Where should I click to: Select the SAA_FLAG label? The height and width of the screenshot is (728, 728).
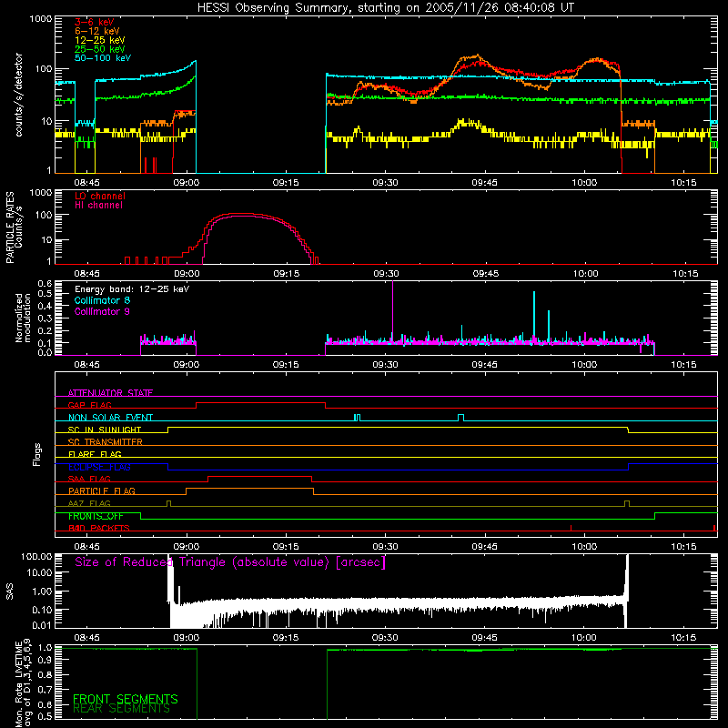(89, 479)
